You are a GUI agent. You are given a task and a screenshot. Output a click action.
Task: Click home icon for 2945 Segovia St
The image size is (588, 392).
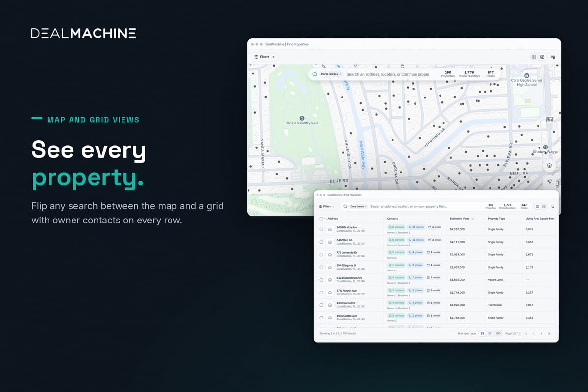[330, 267]
